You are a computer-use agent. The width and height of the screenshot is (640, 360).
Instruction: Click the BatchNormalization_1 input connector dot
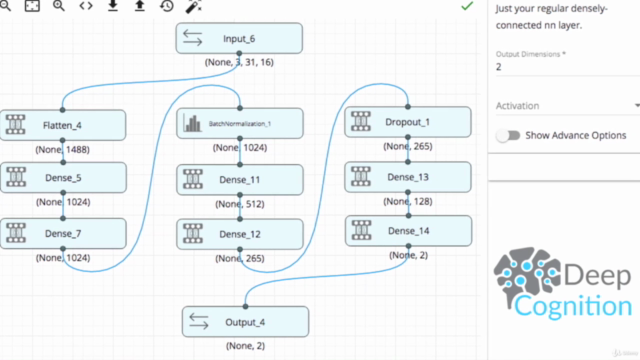tap(240, 108)
